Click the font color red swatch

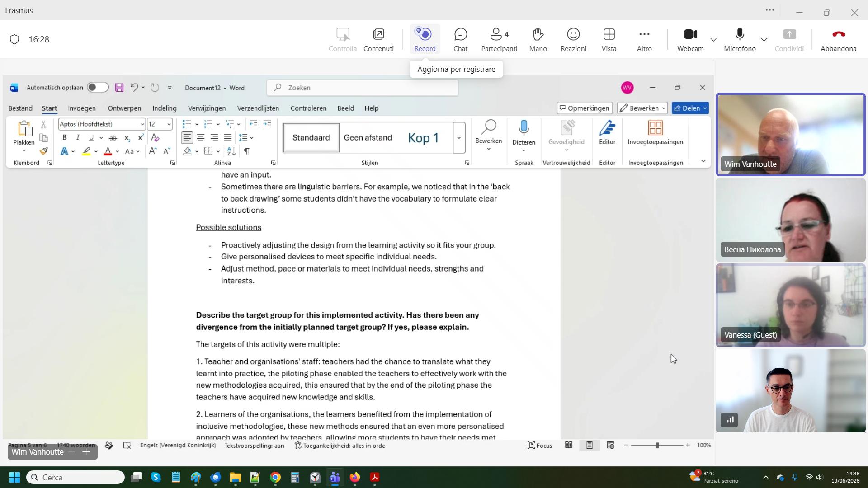[108, 151]
